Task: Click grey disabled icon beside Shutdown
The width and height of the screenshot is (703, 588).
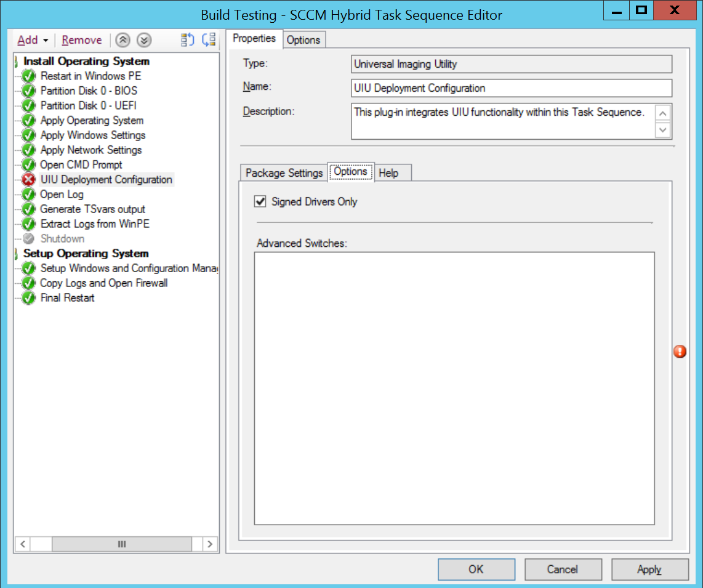Action: pos(29,239)
